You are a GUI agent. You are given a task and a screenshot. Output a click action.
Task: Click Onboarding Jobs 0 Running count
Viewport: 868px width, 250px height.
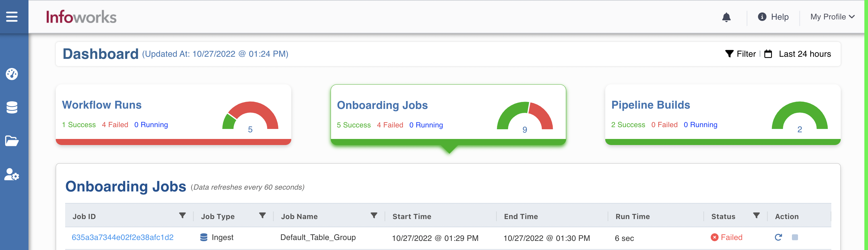(426, 125)
